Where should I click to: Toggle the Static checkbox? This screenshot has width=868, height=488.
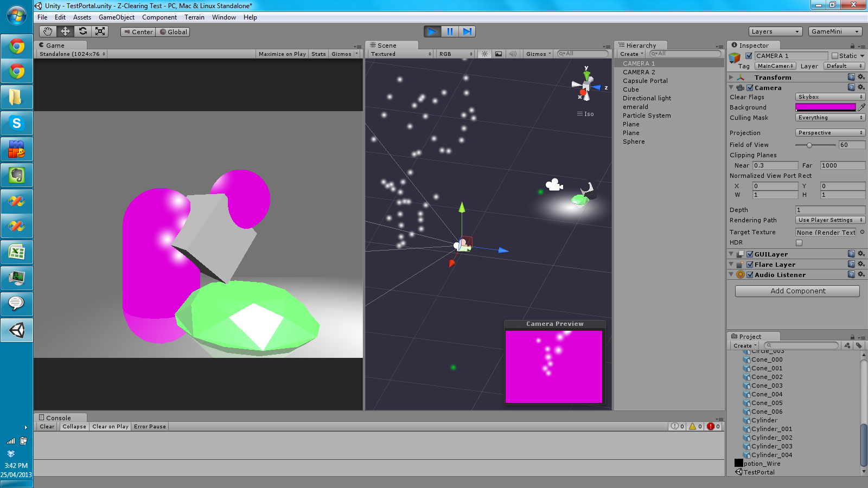[x=835, y=56]
